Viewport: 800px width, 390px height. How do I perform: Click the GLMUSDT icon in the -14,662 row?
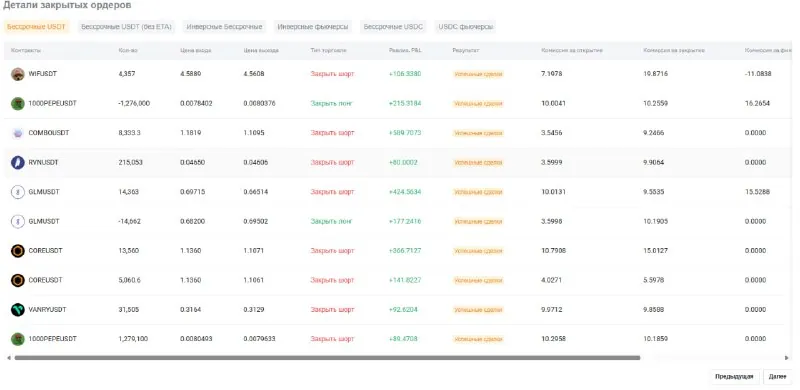(x=18, y=222)
